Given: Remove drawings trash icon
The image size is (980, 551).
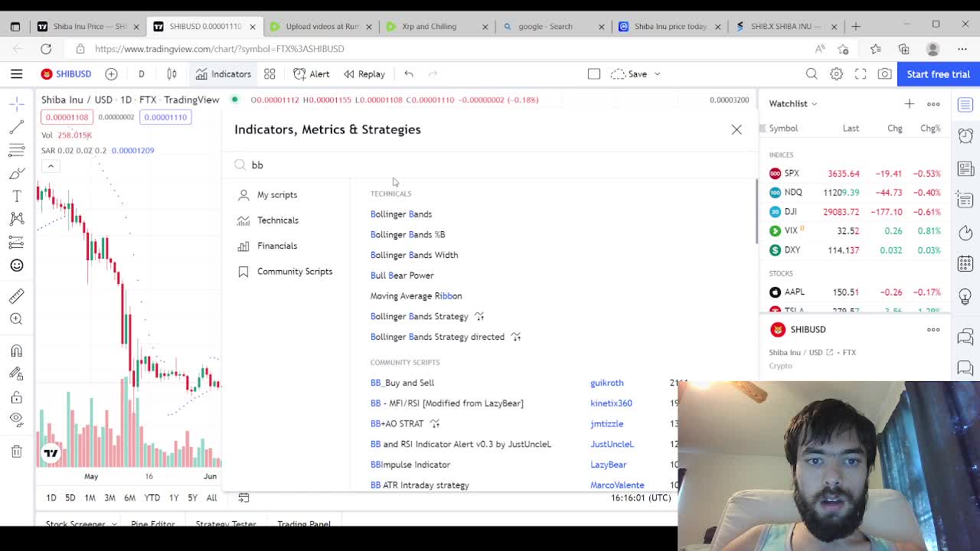Looking at the screenshot, I should pyautogui.click(x=16, y=452).
